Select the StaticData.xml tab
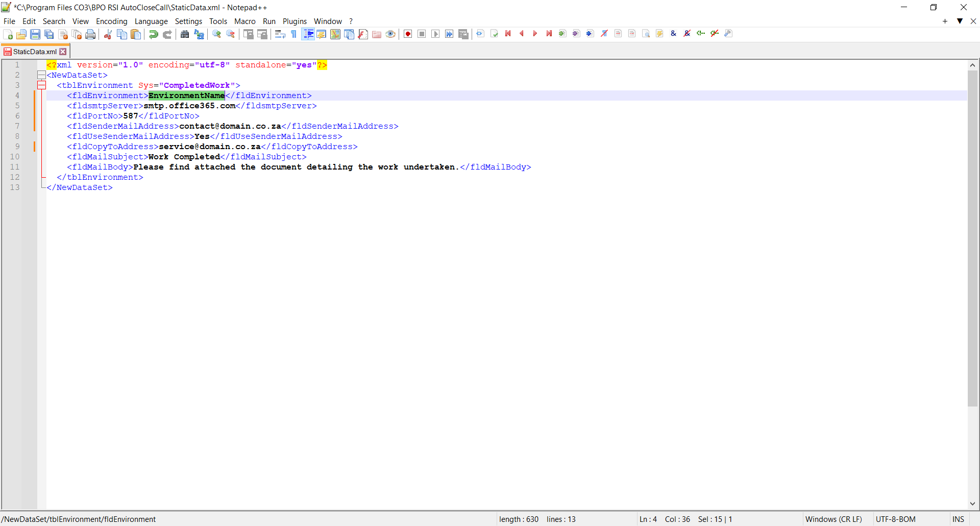This screenshot has width=980, height=526. (35, 52)
